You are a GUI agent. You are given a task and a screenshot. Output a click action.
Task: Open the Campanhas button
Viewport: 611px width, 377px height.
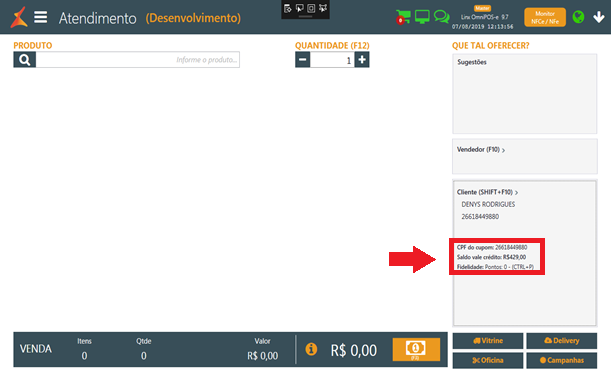(x=562, y=360)
